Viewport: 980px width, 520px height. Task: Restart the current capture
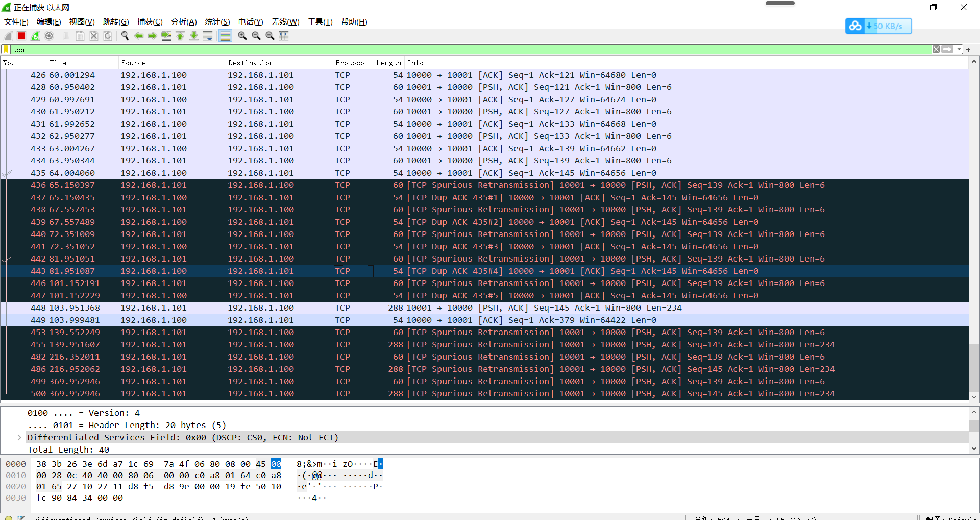click(35, 36)
